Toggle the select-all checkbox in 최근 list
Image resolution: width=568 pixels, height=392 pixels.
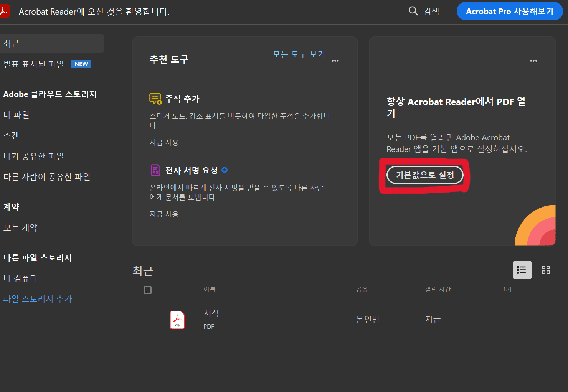click(x=147, y=290)
